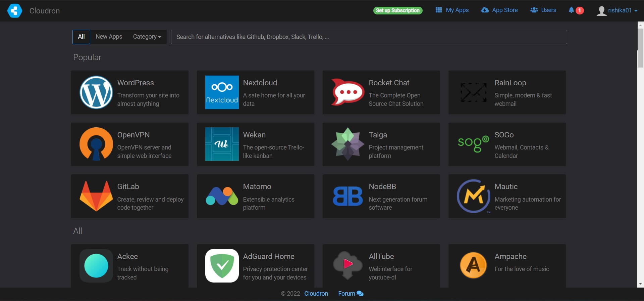Image resolution: width=644 pixels, height=301 pixels.
Task: Click the Ackee app title
Action: (x=127, y=256)
